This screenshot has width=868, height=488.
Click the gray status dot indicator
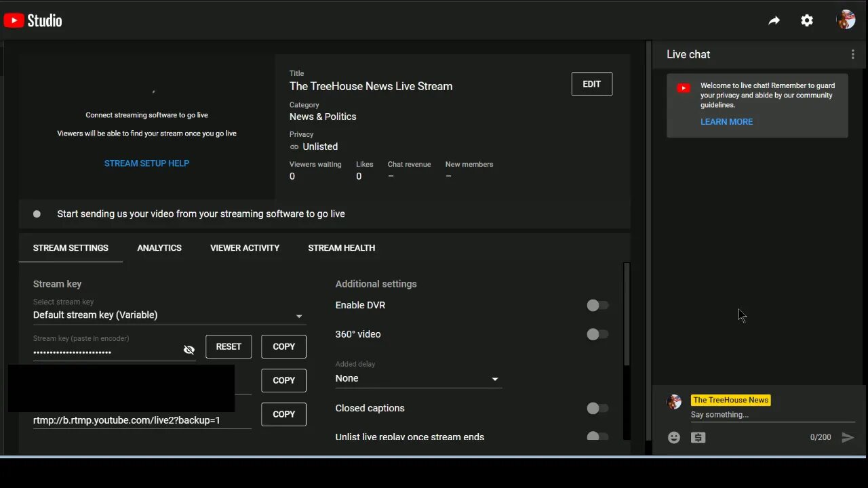(x=37, y=213)
